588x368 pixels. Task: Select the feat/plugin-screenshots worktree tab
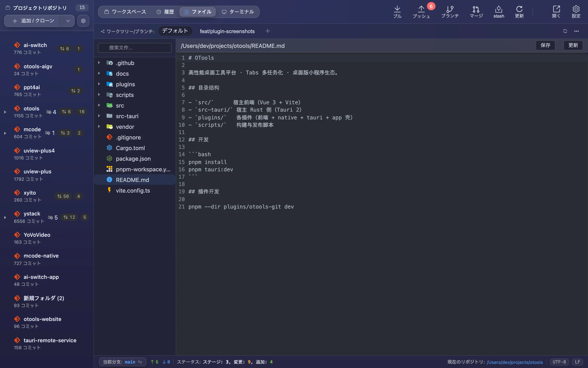[227, 31]
